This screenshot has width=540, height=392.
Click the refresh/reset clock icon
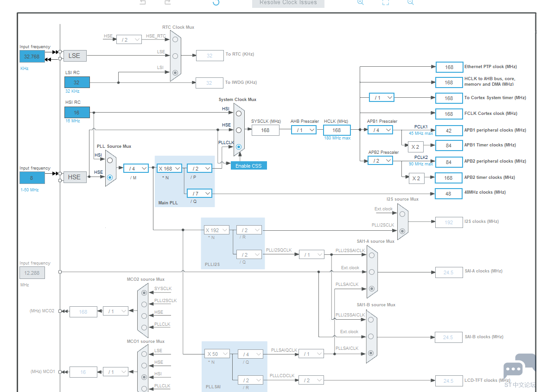216,2
